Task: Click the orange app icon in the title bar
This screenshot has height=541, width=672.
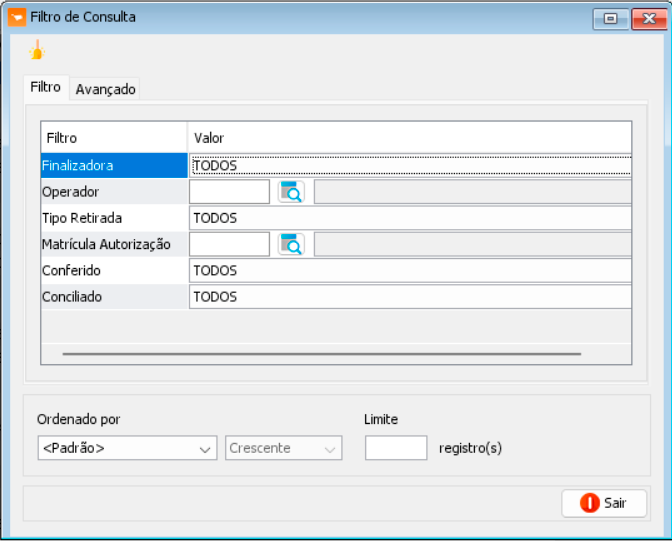Action: (x=17, y=17)
